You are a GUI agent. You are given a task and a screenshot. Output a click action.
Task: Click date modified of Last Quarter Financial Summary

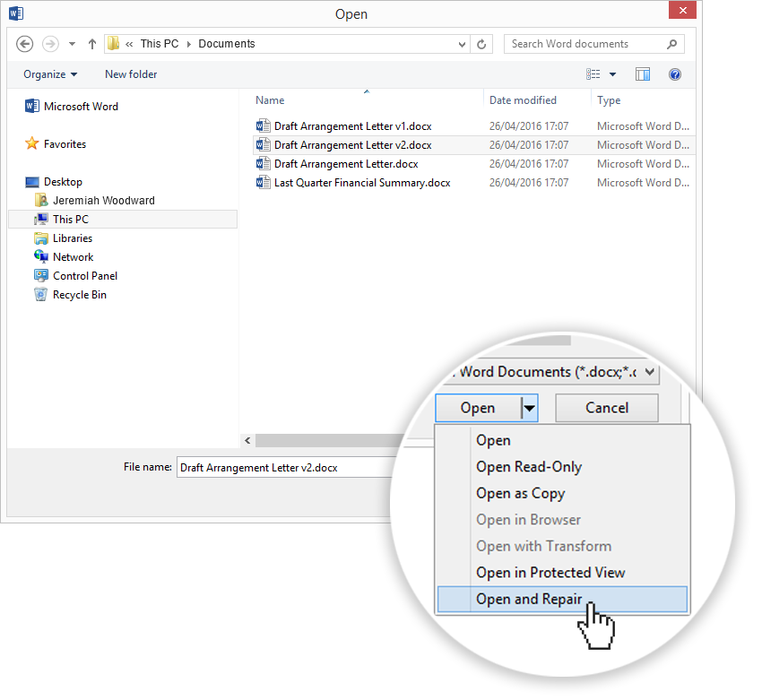click(x=529, y=183)
